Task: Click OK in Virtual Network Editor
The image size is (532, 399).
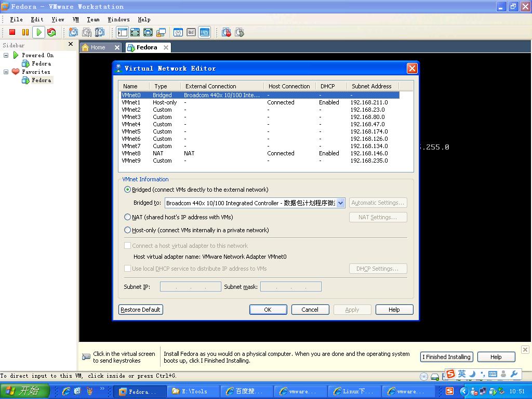Action: click(x=268, y=310)
